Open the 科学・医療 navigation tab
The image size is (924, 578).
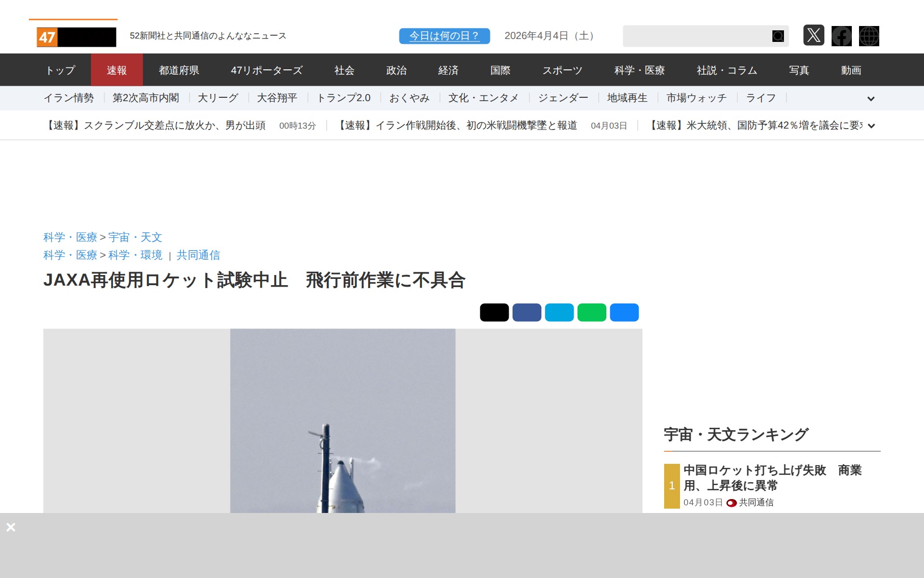639,70
